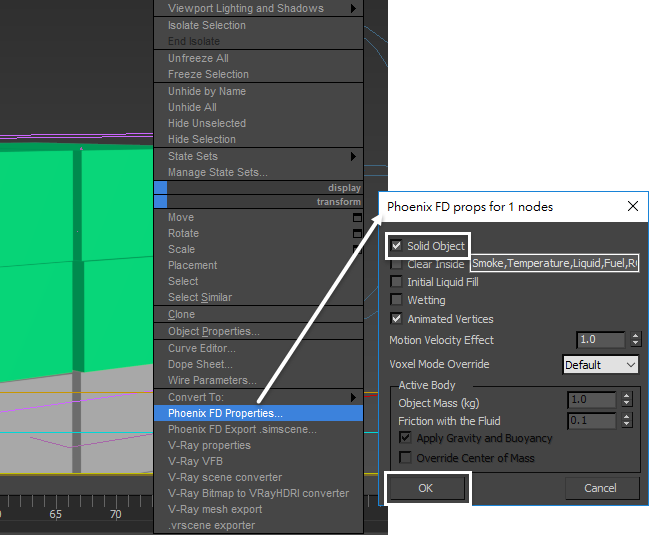The height and width of the screenshot is (535, 661).
Task: Choose Select Similar menu item
Action: 258,298
